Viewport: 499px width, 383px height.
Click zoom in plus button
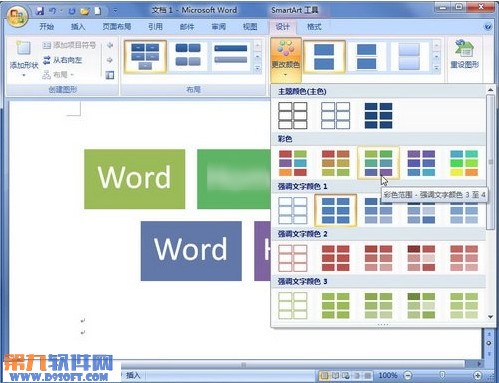477,376
